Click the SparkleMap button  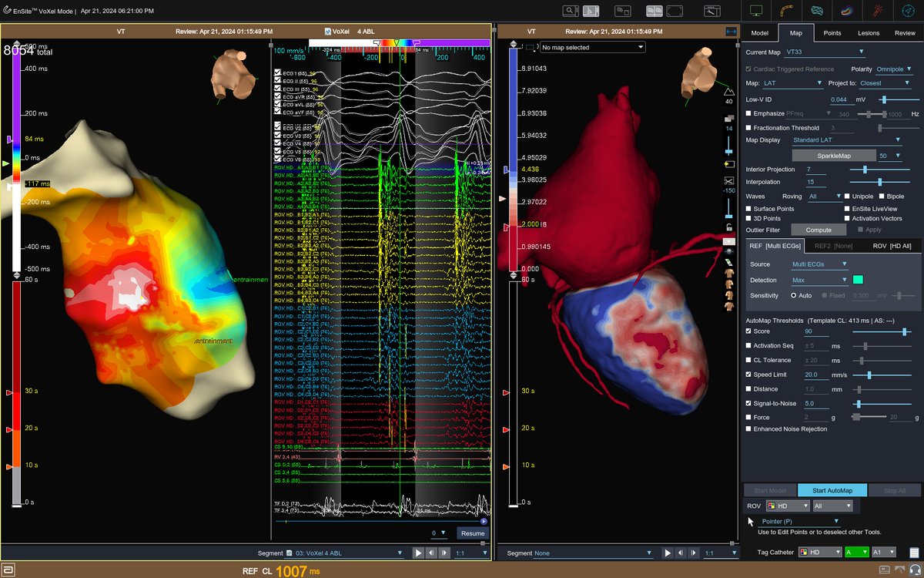tap(832, 156)
